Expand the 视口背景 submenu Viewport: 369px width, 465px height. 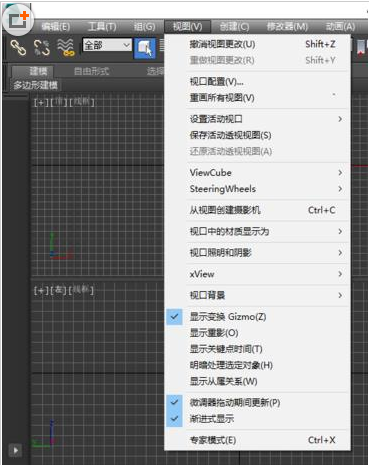click(258, 295)
